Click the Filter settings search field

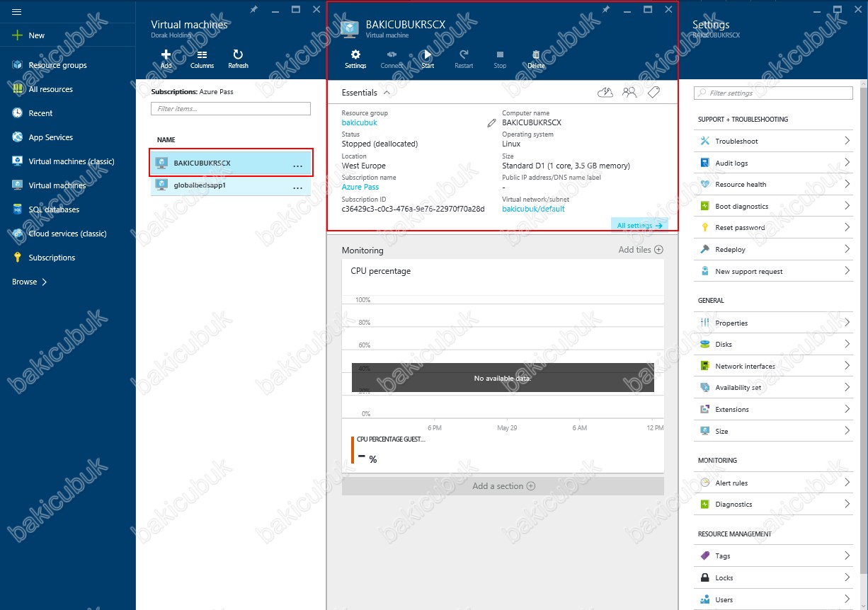(774, 93)
